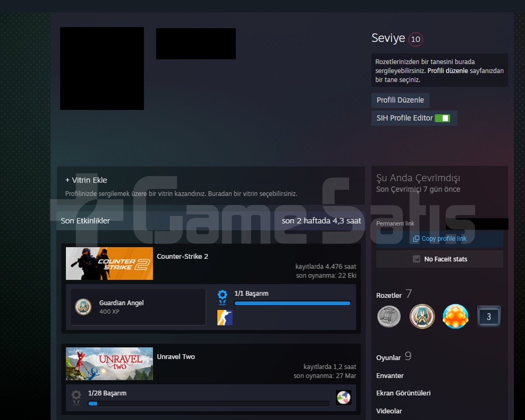Open the Unravel Two achievement icon

pos(343,397)
